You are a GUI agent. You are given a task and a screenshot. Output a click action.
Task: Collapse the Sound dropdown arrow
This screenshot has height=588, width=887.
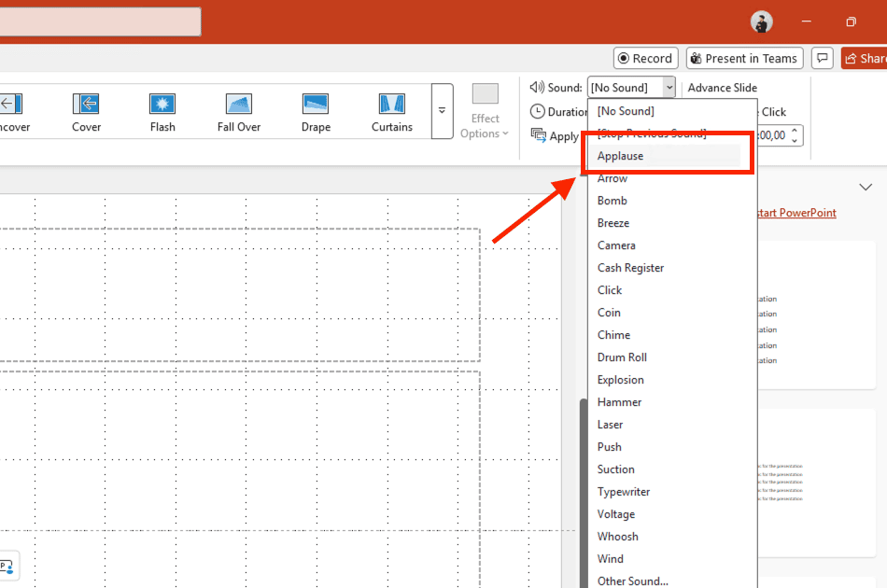(x=669, y=88)
